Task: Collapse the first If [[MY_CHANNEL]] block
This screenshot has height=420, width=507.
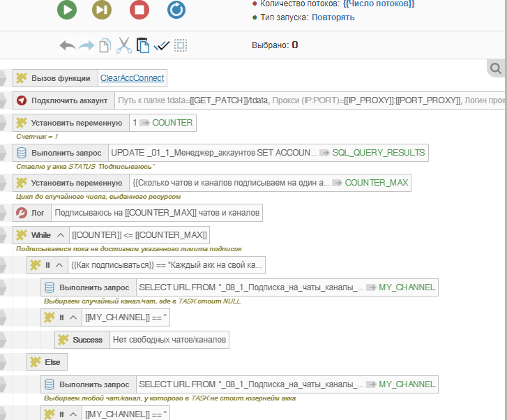Action: (x=75, y=318)
